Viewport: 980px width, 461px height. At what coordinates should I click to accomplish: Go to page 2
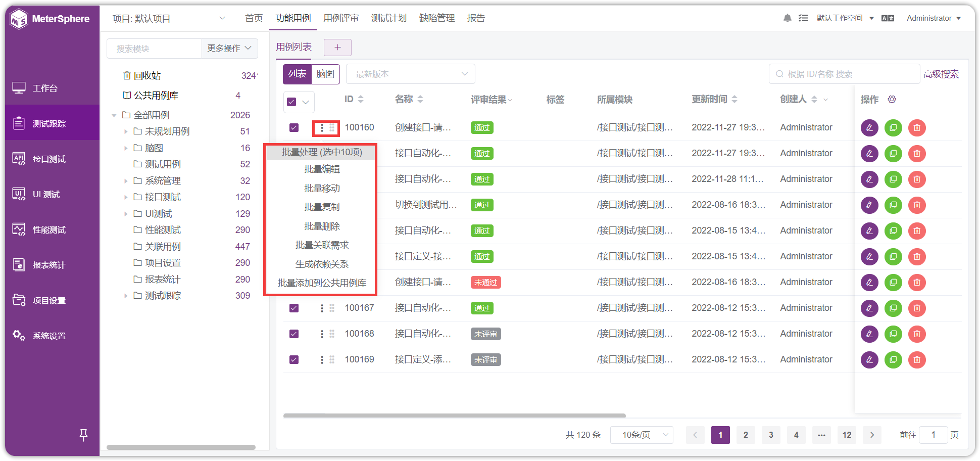tap(746, 435)
